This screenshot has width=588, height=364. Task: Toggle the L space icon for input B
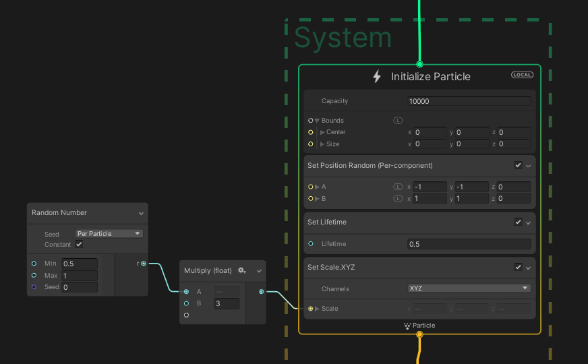point(397,199)
